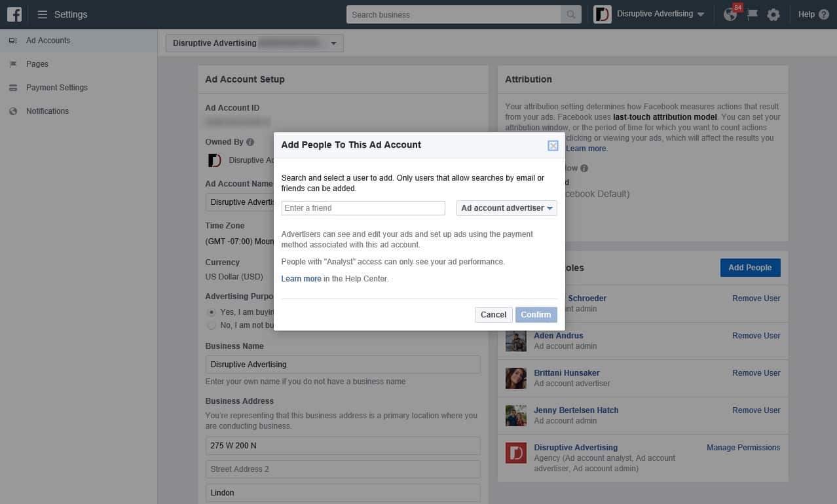This screenshot has height=504, width=837.
Task: Click Disruptive Advertising agency logo in roles list
Action: point(516,453)
